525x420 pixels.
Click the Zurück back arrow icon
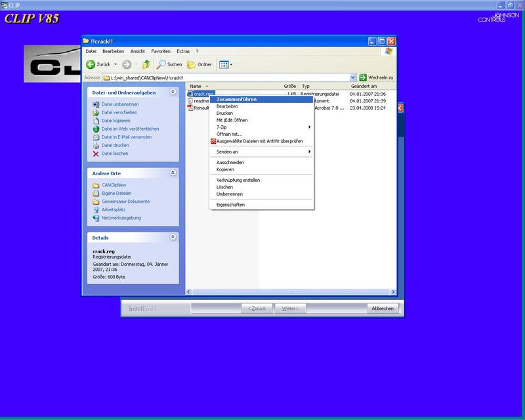tap(91, 64)
